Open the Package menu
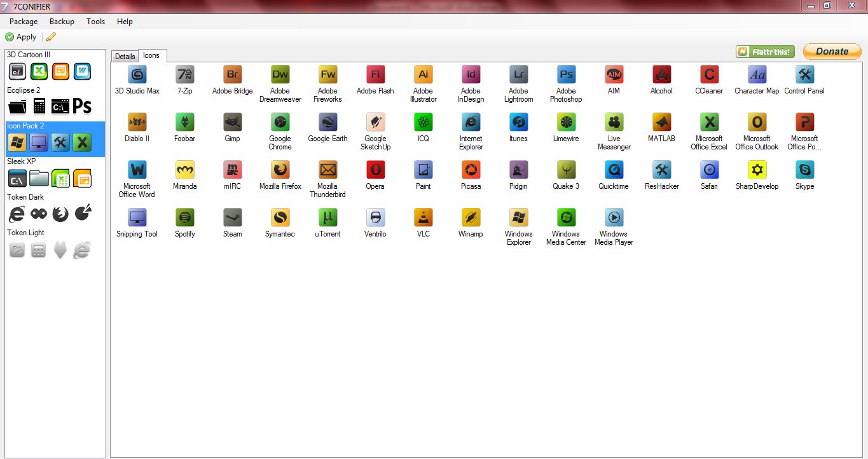 click(x=24, y=22)
